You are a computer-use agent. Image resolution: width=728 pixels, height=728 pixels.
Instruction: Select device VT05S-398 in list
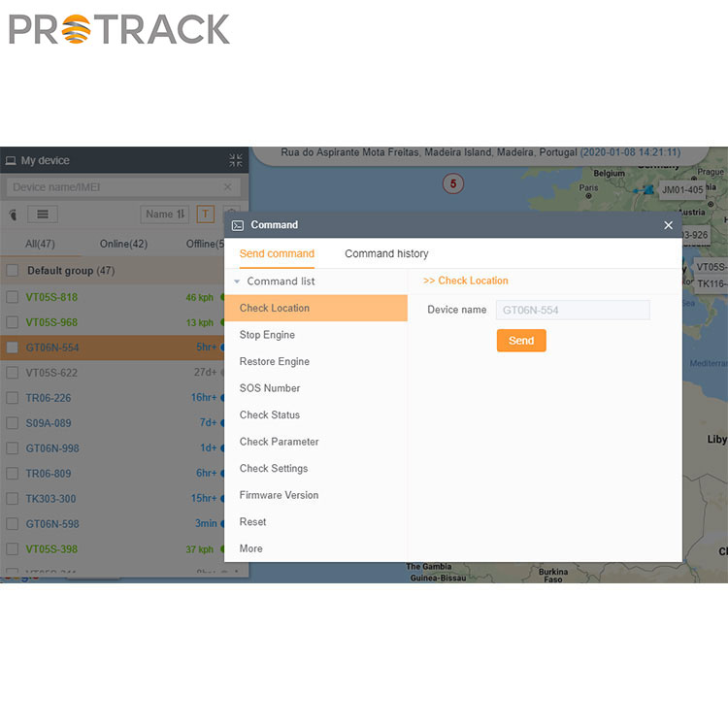51,548
